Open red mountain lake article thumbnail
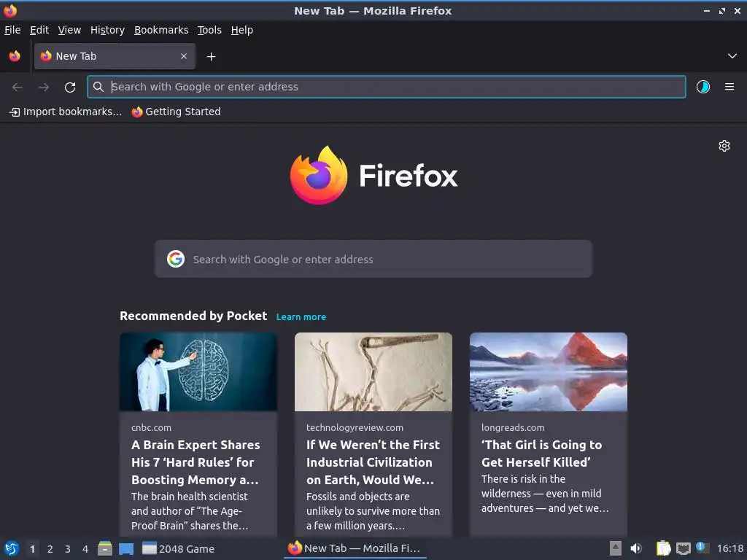This screenshot has width=747, height=560. tap(549, 372)
